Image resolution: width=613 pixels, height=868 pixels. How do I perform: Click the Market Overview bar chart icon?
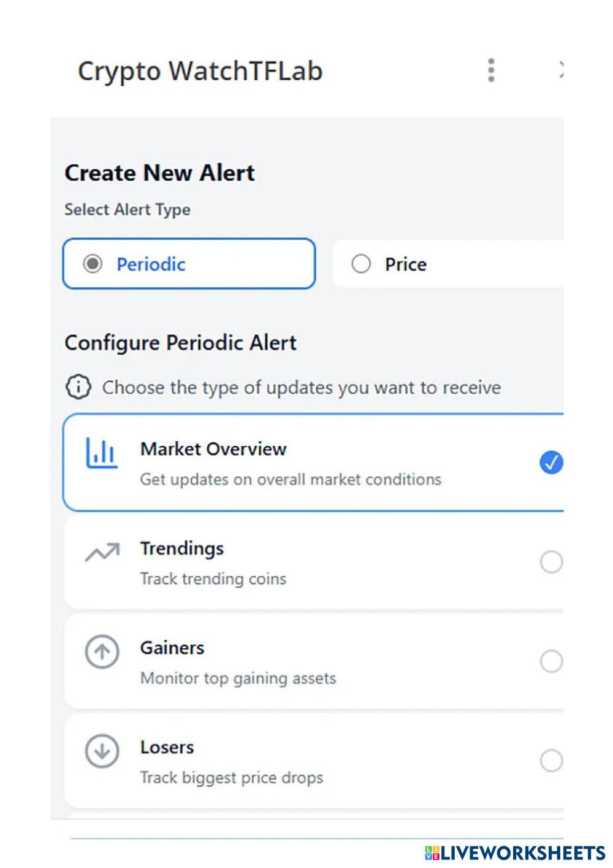click(x=101, y=453)
